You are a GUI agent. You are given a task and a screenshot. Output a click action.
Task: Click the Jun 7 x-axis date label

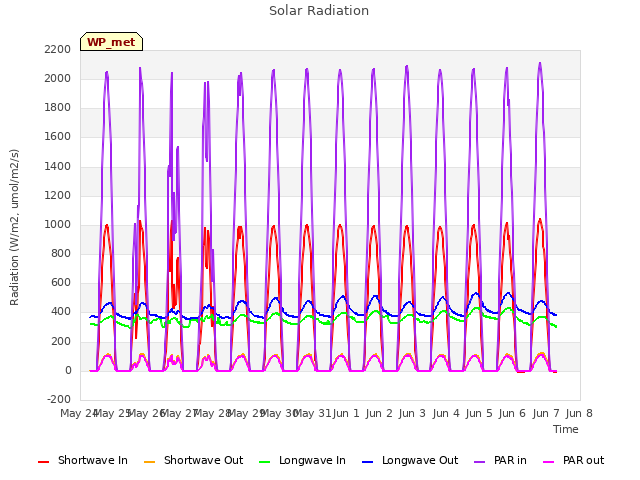546,413
